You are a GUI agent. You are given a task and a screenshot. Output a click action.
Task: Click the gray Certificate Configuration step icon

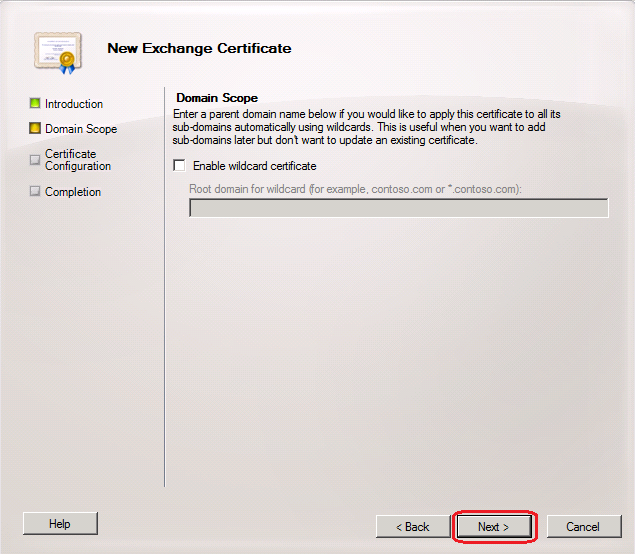pyautogui.click(x=35, y=158)
